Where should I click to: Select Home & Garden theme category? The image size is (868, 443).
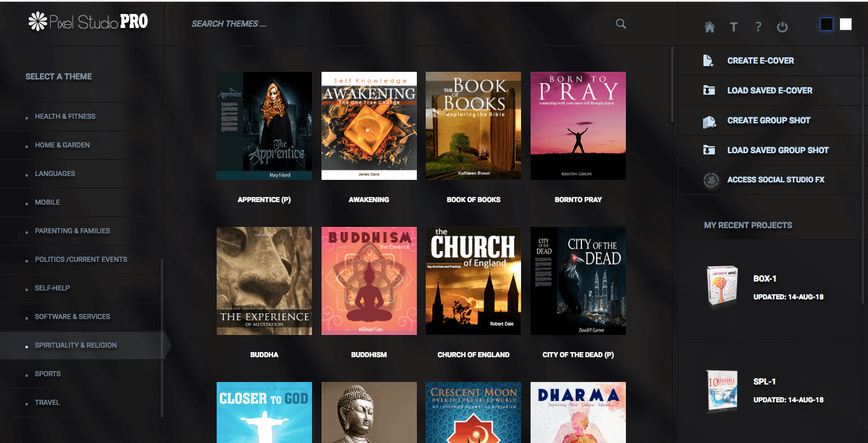tap(62, 145)
